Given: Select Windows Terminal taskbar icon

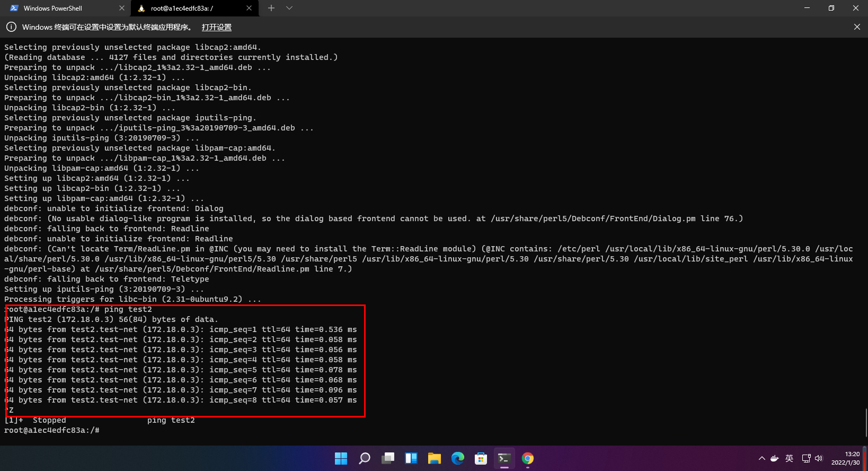Looking at the screenshot, I should click(x=504, y=458).
